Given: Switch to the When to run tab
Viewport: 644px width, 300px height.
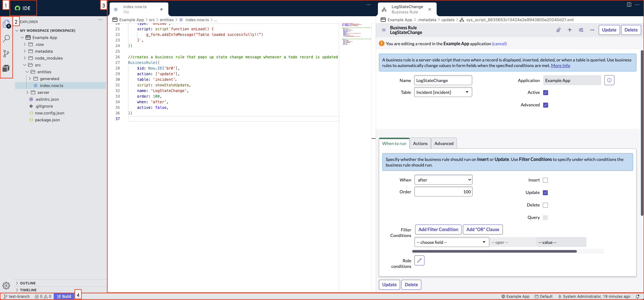Looking at the screenshot, I should 394,143.
